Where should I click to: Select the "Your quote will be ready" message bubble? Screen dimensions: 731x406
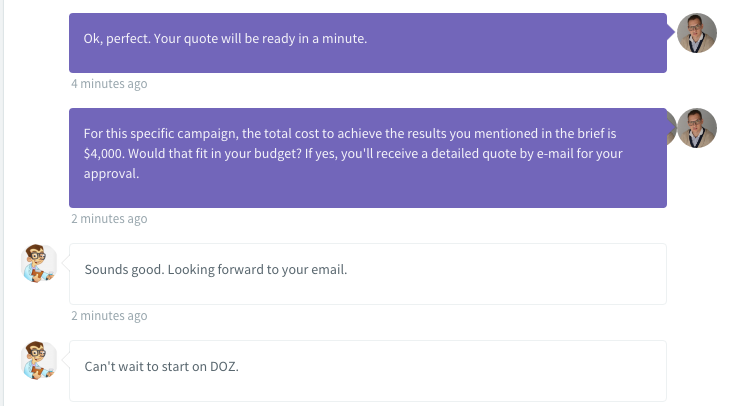pyautogui.click(x=367, y=42)
